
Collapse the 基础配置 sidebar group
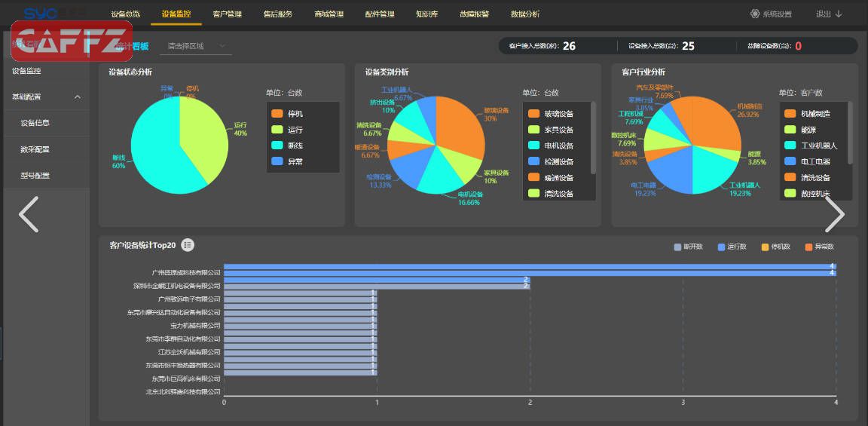[78, 97]
